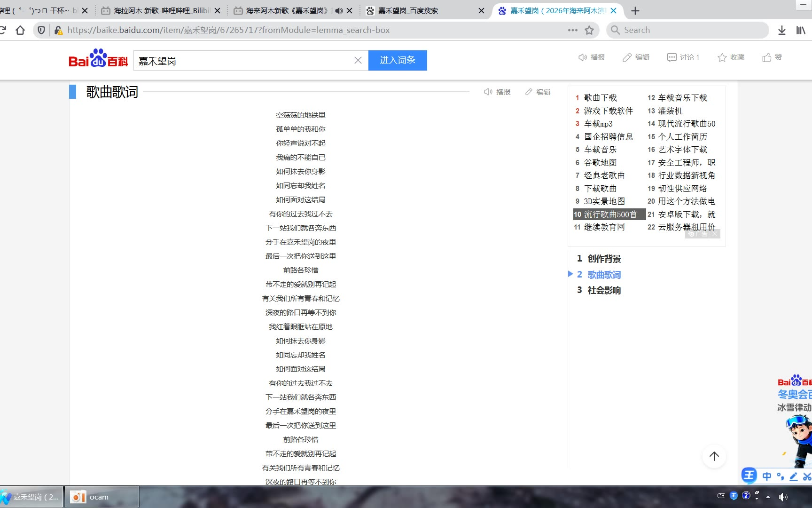Click the 进入词条 button
This screenshot has width=812, height=508.
tap(397, 60)
